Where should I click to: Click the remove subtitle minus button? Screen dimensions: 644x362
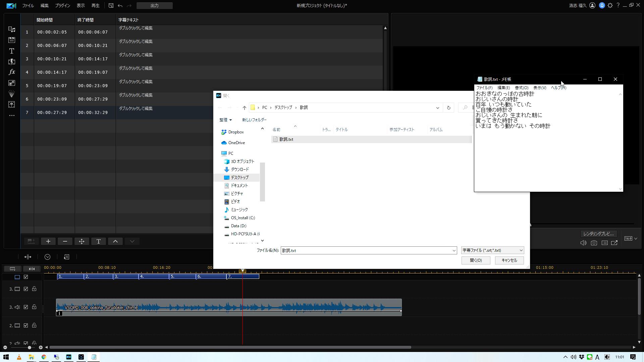(65, 241)
